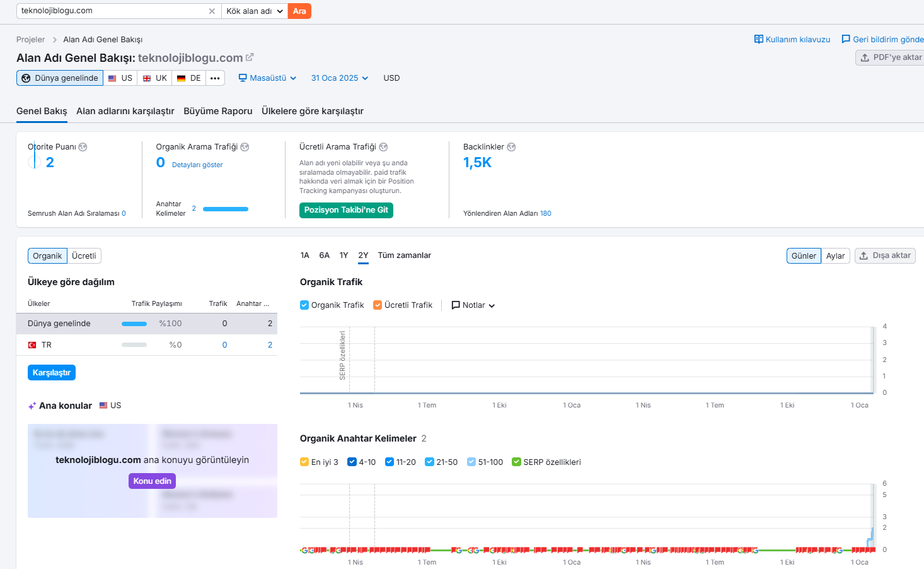This screenshot has height=569, width=924.
Task: Click the sparkle icon beside Ana konular
Action: point(32,406)
